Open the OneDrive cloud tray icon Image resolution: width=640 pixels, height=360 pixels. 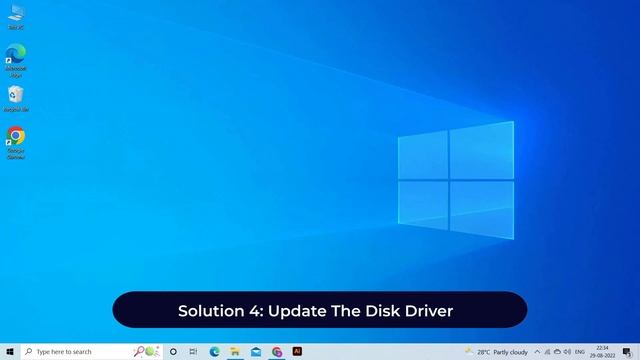point(557,352)
